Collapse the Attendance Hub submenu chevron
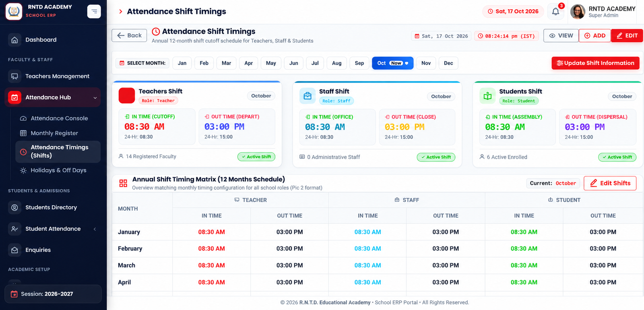This screenshot has width=644, height=310. (x=95, y=98)
